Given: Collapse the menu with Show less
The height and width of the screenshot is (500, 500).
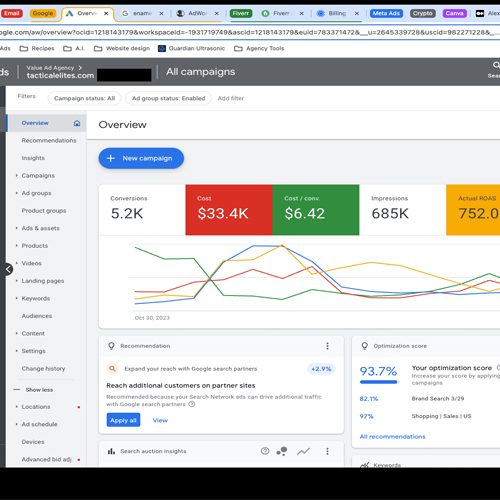Looking at the screenshot, I should tap(39, 390).
